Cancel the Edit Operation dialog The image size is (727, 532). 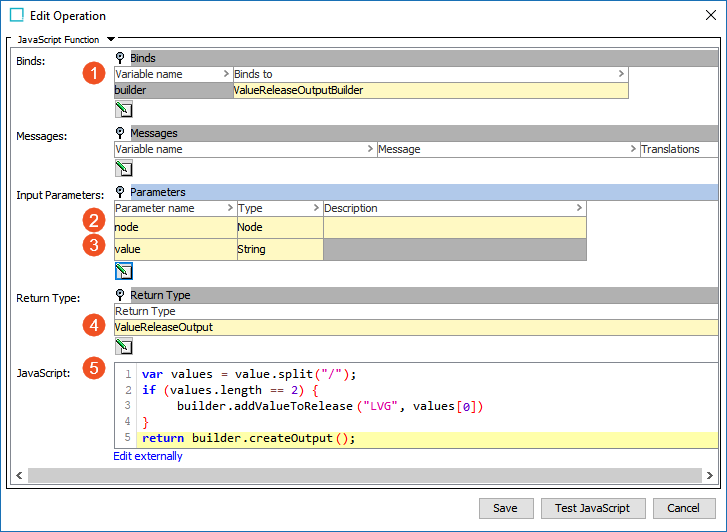coord(683,508)
